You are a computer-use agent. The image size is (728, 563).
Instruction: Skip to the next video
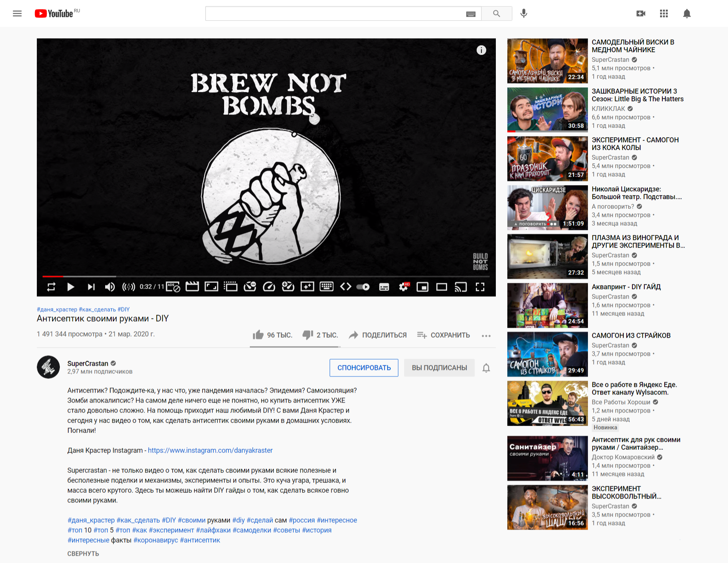tap(91, 287)
